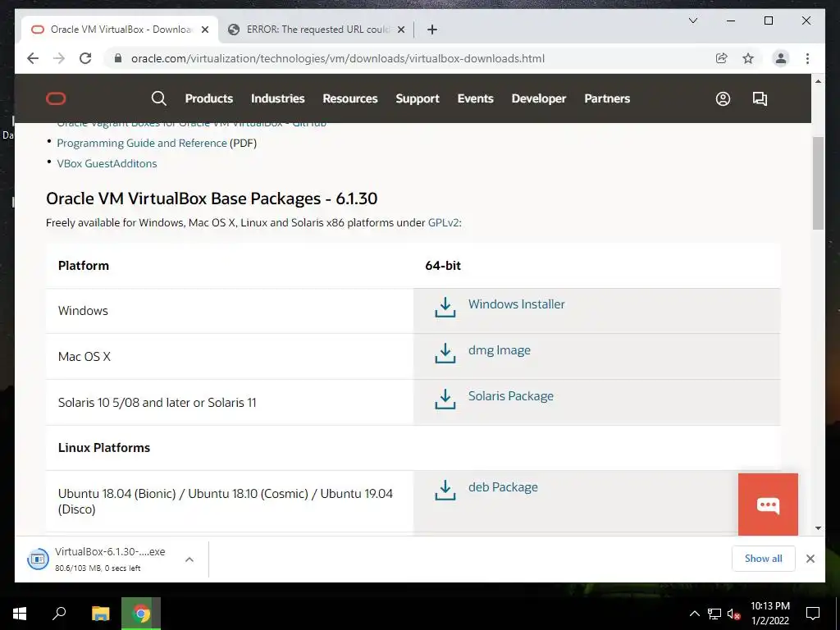Screen dimensions: 840x630
Task: Open the Products menu
Action: (209, 98)
